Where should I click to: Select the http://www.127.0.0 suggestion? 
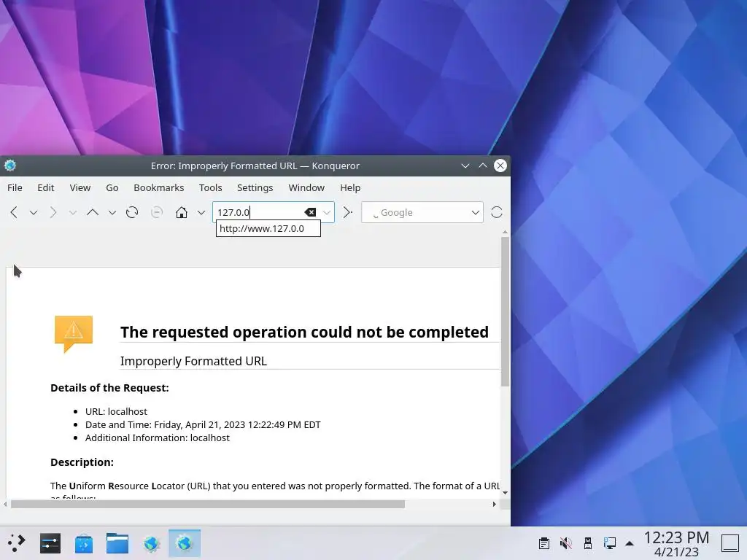click(268, 228)
